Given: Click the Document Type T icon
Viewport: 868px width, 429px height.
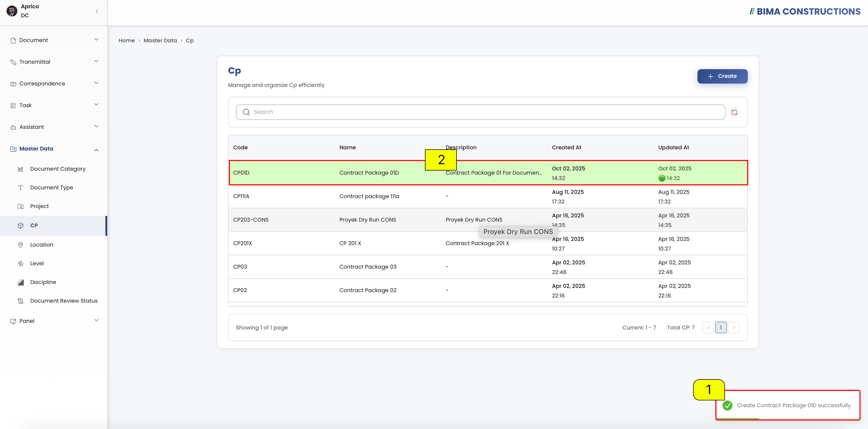Looking at the screenshot, I should (21, 187).
